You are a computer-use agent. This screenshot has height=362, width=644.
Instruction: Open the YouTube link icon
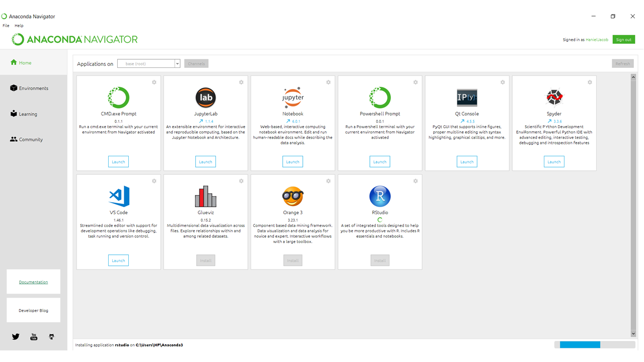click(34, 337)
